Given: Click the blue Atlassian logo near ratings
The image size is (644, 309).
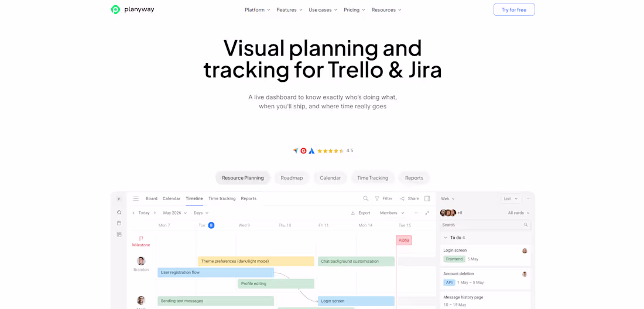Looking at the screenshot, I should tap(311, 150).
